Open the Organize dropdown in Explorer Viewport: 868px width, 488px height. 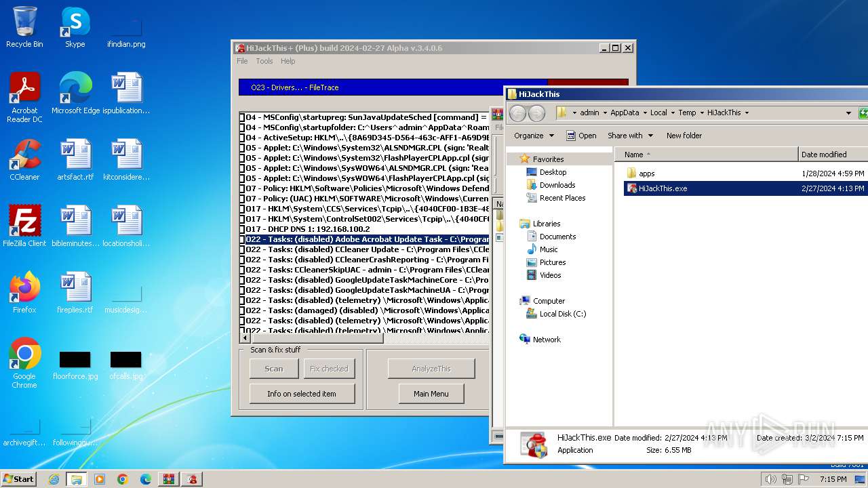[x=534, y=136]
